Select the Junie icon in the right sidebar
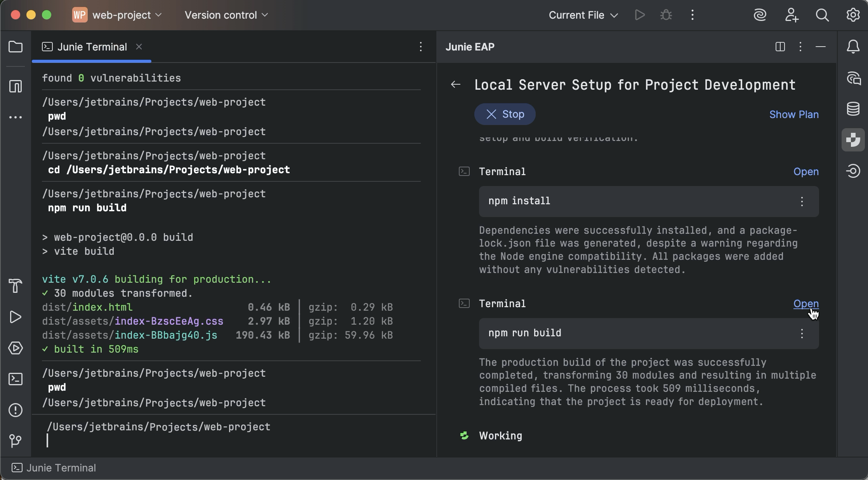Image resolution: width=868 pixels, height=480 pixels. tap(853, 140)
